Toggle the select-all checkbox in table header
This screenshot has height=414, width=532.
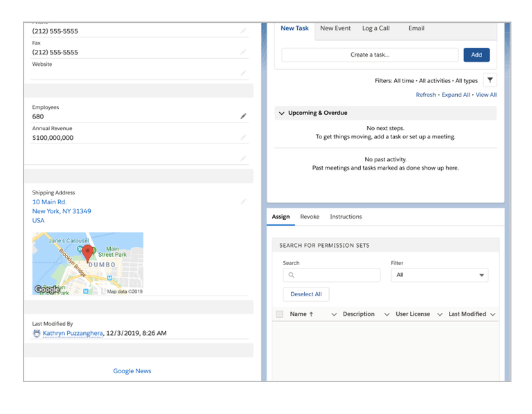coord(280,314)
